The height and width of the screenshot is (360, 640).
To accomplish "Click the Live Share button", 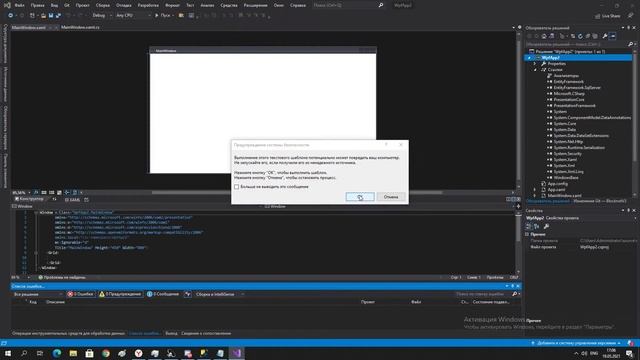I will 607,16.
